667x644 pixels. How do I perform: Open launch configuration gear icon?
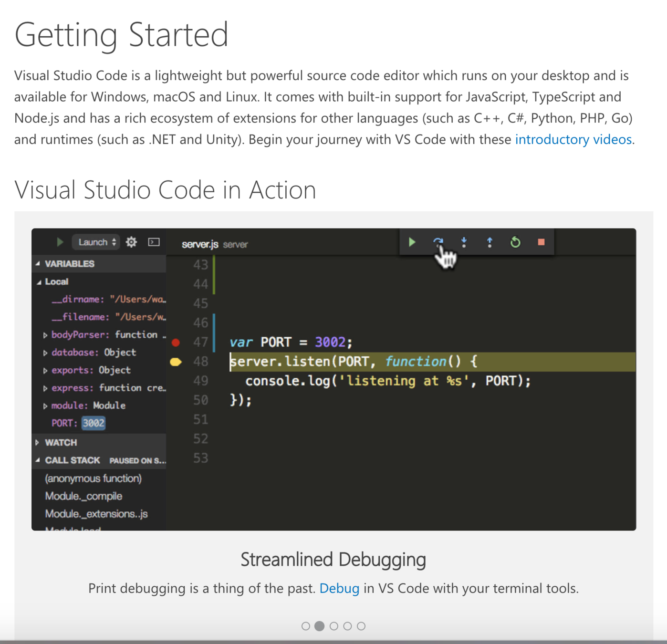pos(131,242)
